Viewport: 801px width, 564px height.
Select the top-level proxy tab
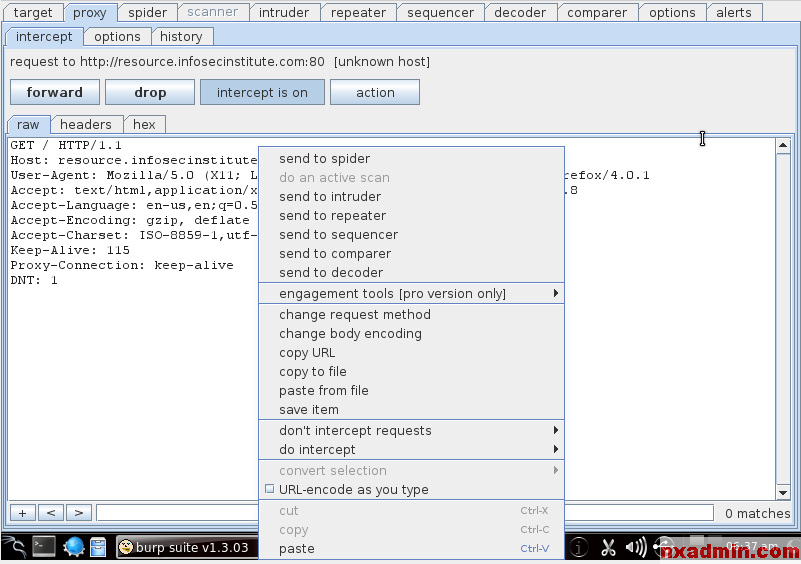[x=90, y=13]
